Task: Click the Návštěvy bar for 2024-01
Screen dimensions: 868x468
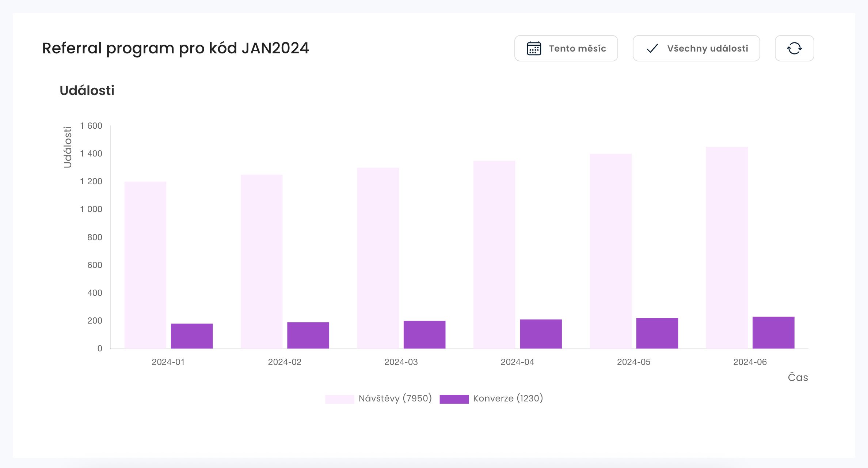Action: [x=145, y=265]
